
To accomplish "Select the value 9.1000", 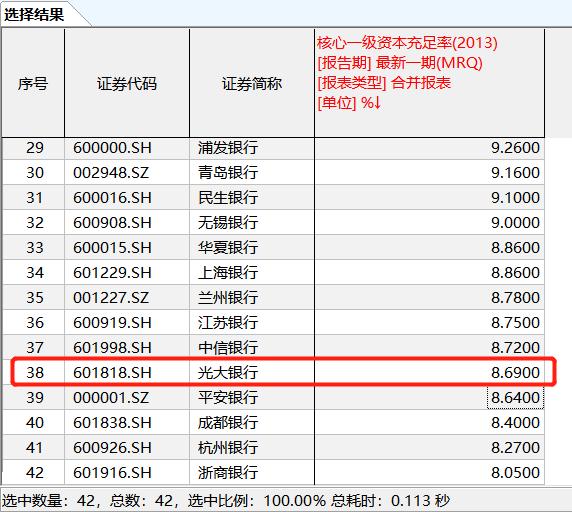I will pos(515,198).
